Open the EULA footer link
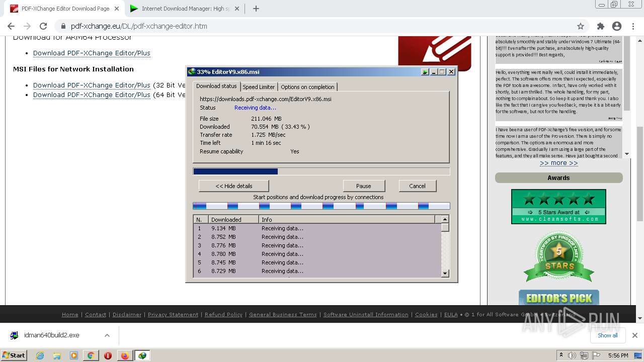 (451, 315)
